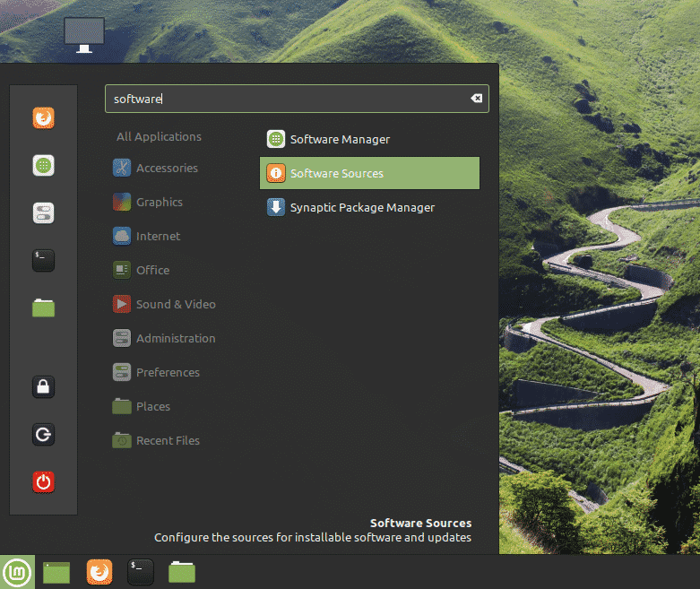Click the Office category icon
The image size is (700, 589).
[122, 270]
